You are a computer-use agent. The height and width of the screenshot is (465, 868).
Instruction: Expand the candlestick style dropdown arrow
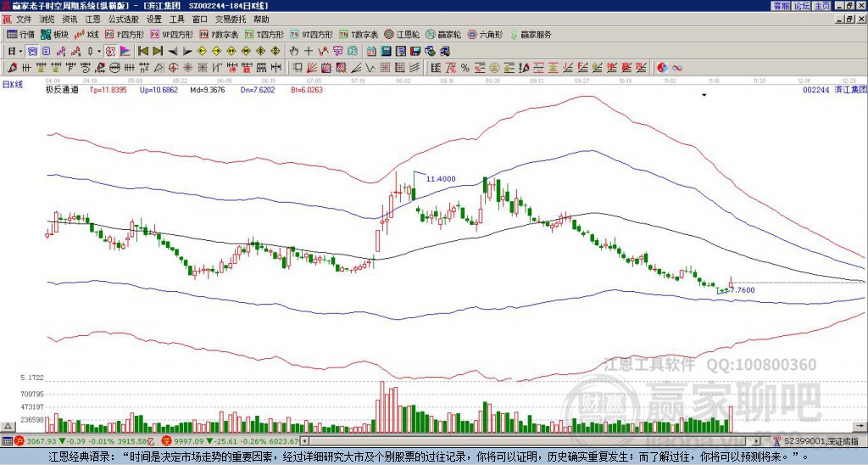(99, 52)
